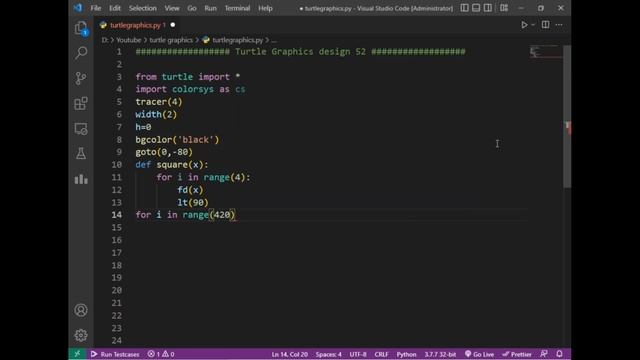Open the Testing flask icon
This screenshot has height=360, width=640.
pyautogui.click(x=81, y=153)
